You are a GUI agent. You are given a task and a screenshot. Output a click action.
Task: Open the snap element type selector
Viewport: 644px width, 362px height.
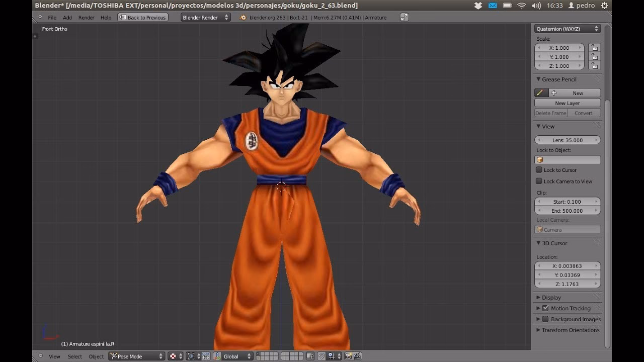pyautogui.click(x=335, y=356)
